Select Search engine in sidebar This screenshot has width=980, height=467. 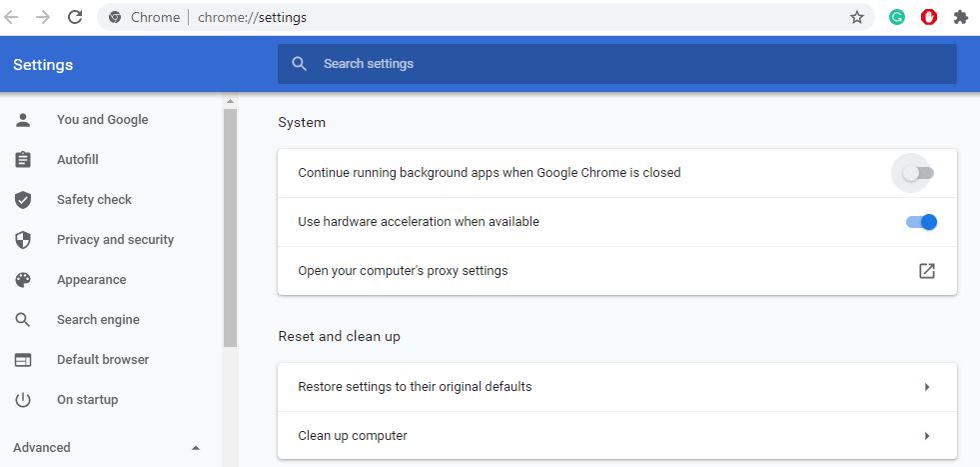pos(98,320)
